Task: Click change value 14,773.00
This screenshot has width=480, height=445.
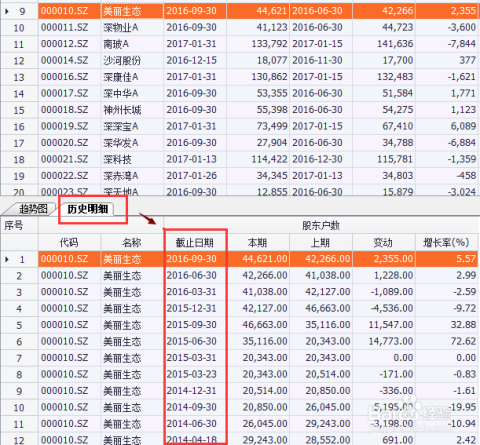Action: tap(391, 341)
